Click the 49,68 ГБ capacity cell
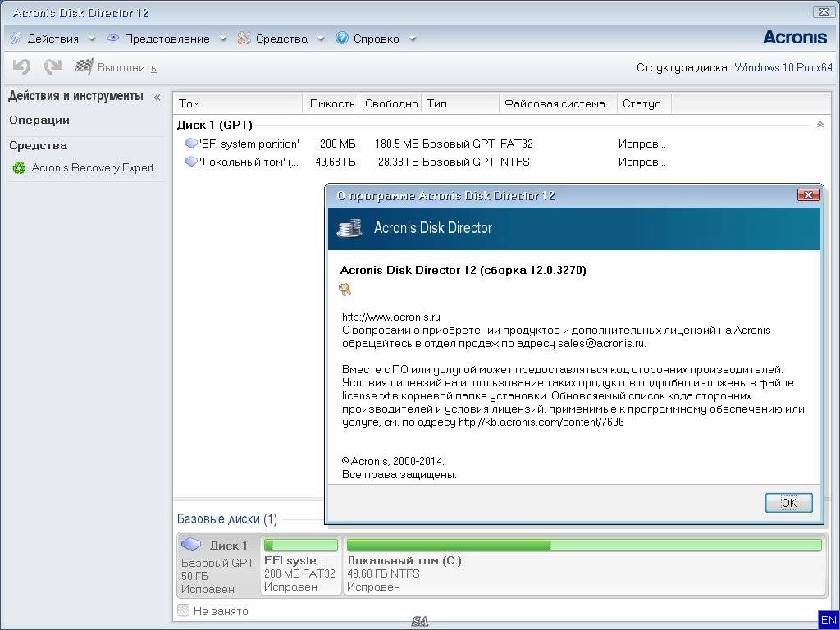840x630 pixels. click(x=336, y=162)
